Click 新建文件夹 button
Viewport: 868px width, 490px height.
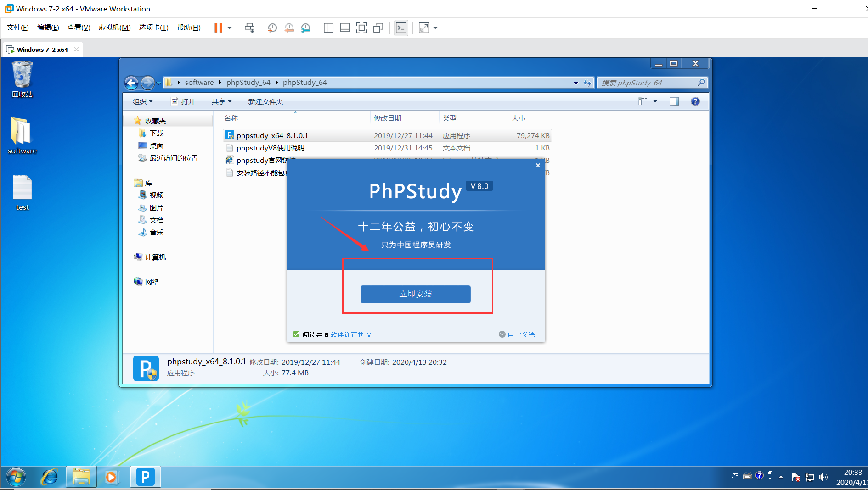265,101
